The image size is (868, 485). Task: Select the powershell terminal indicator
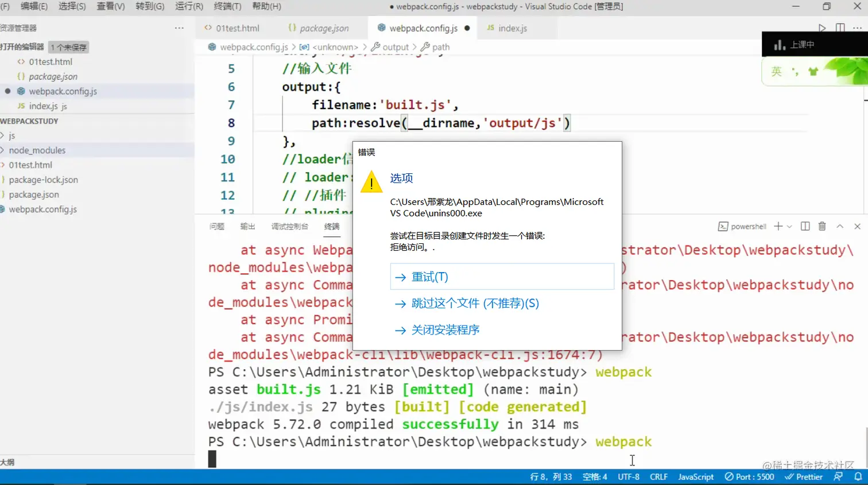(742, 227)
